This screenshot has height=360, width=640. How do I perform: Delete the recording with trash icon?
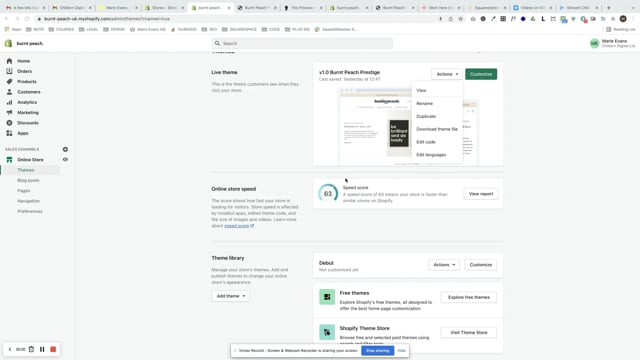pos(31,349)
